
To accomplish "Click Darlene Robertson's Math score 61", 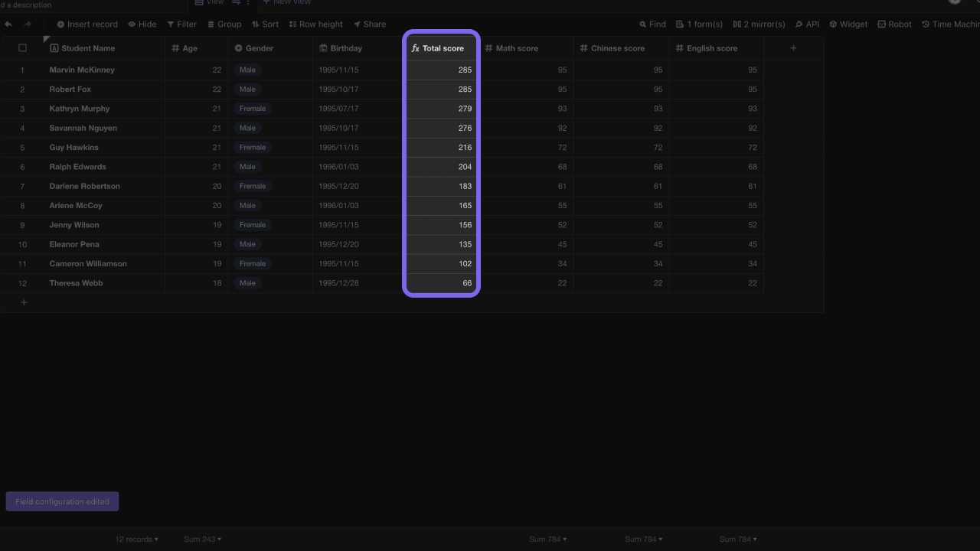I will click(526, 186).
